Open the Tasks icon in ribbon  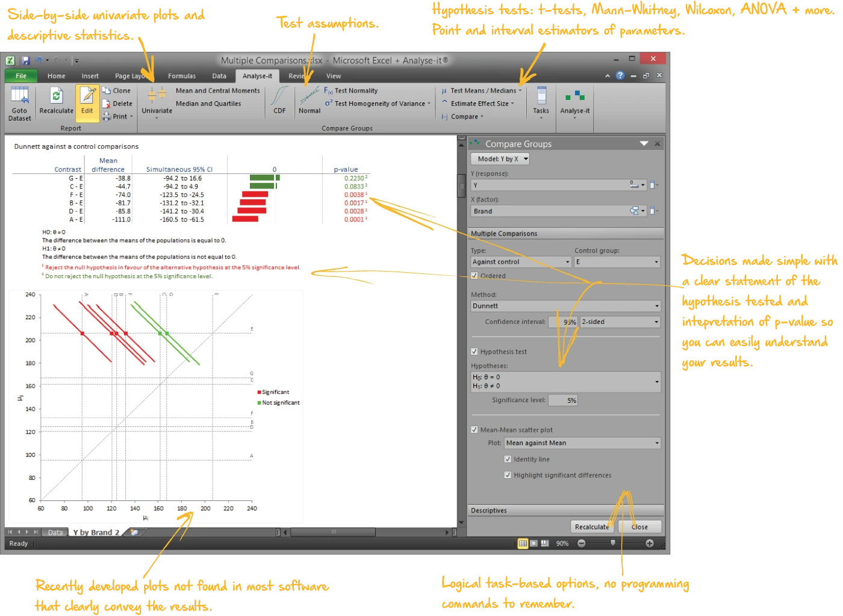[541, 97]
